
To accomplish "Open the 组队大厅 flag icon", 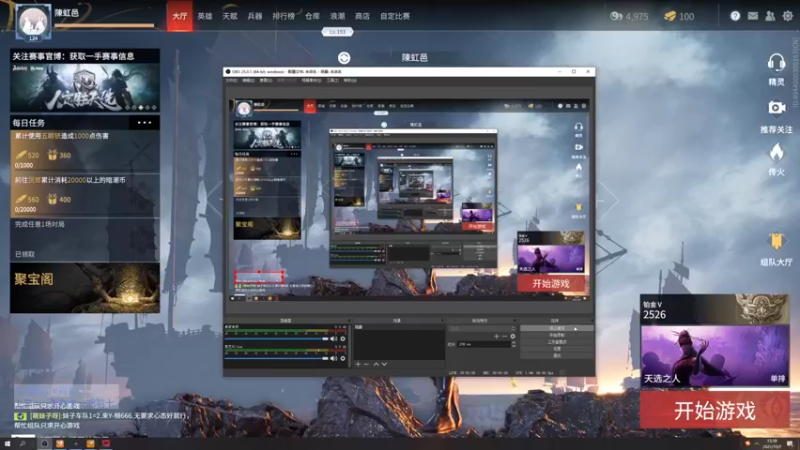I will coord(776,242).
